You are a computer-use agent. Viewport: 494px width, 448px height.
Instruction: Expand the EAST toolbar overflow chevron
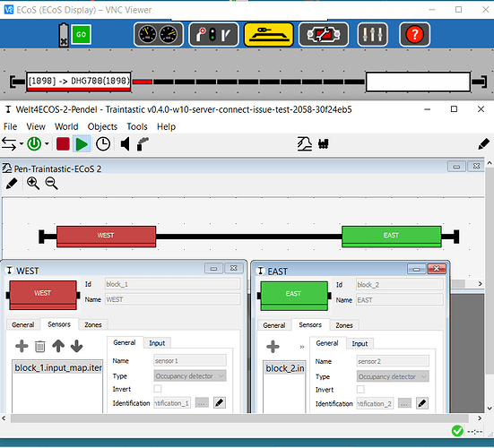point(302,347)
